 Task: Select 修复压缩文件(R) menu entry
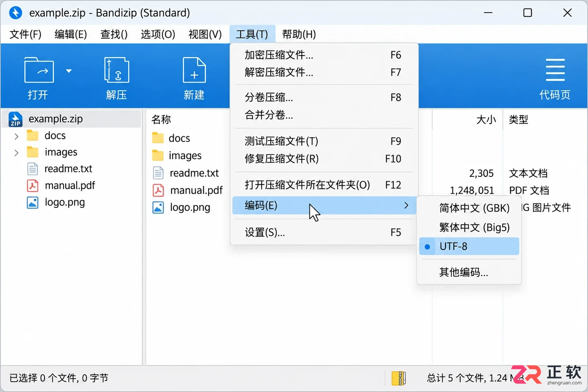324,159
